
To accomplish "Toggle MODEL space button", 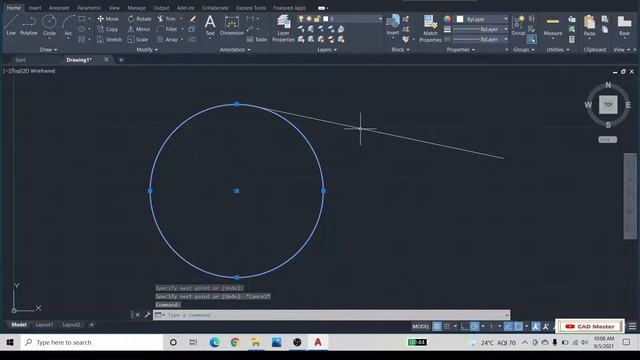I will point(421,326).
